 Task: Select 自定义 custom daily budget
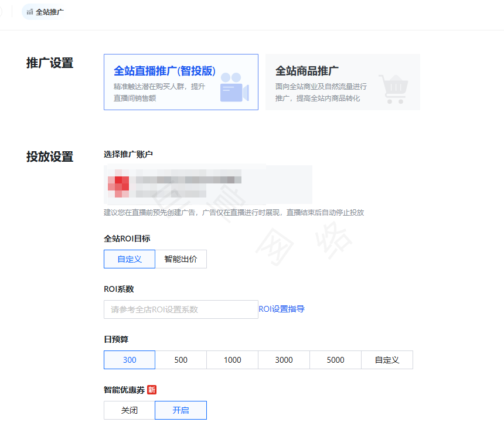[387, 359]
